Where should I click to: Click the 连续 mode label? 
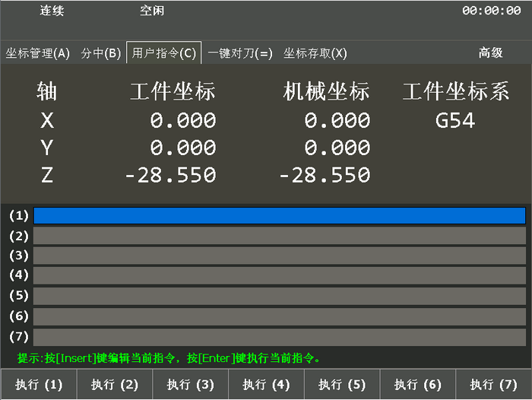[x=52, y=11]
